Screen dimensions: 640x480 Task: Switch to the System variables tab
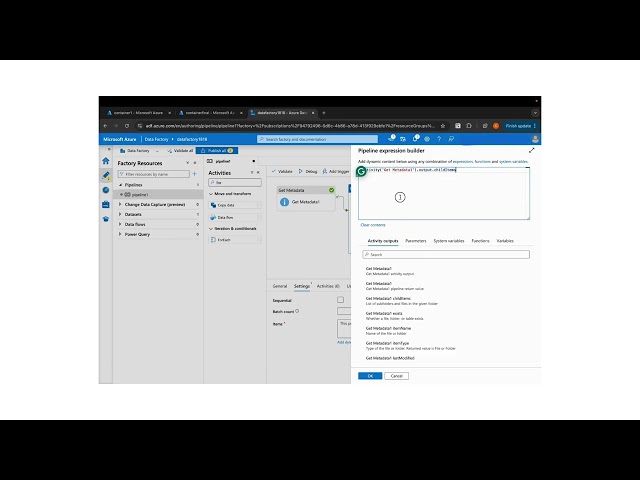449,241
